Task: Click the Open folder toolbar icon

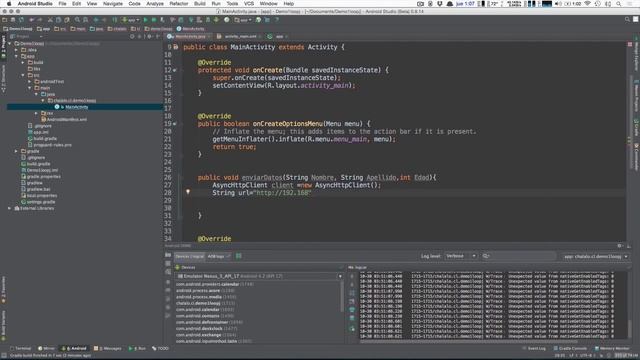Action: 5,20
